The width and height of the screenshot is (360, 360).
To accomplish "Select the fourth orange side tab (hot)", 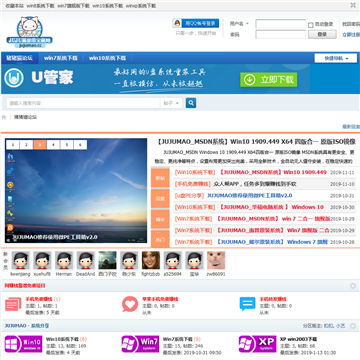I will pyautogui.click(x=160, y=239).
